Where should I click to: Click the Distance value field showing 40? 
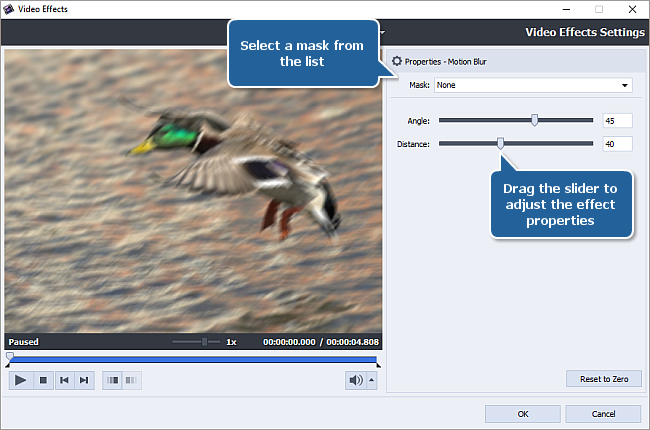coord(617,144)
